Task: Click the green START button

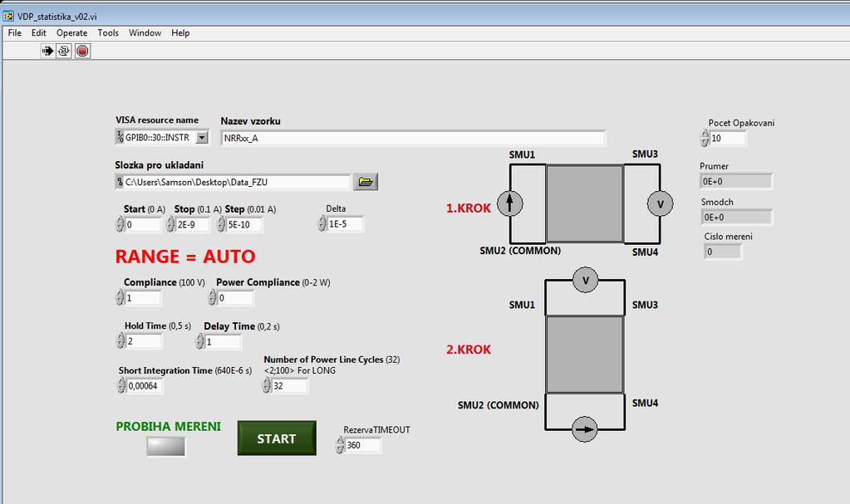Action: (277, 438)
